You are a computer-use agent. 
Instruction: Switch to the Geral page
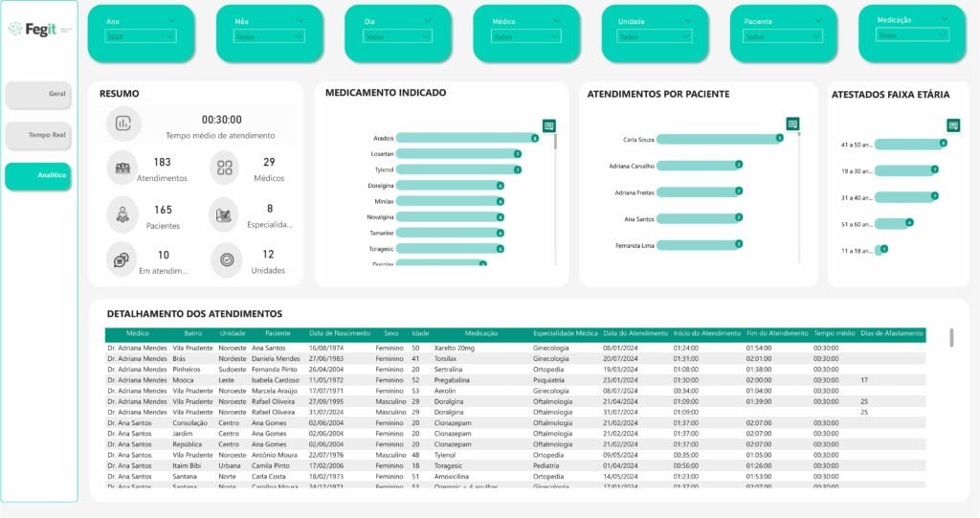38,95
